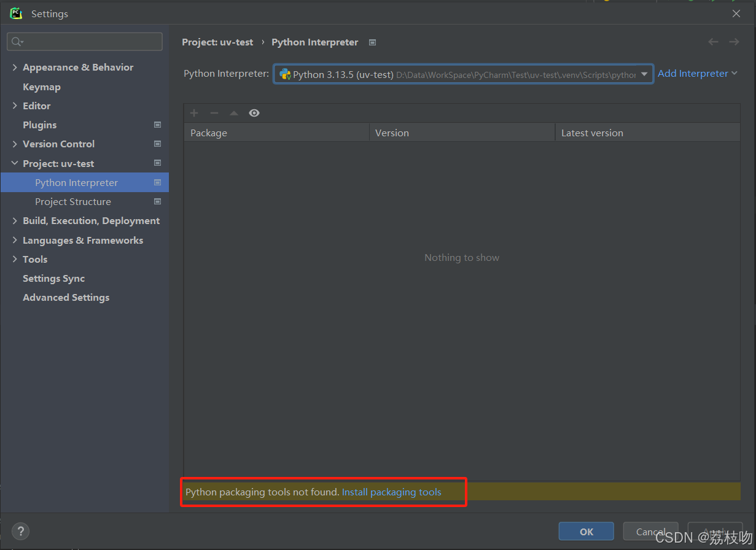
Task: Click the PyCharm logo in title bar
Action: pos(16,13)
